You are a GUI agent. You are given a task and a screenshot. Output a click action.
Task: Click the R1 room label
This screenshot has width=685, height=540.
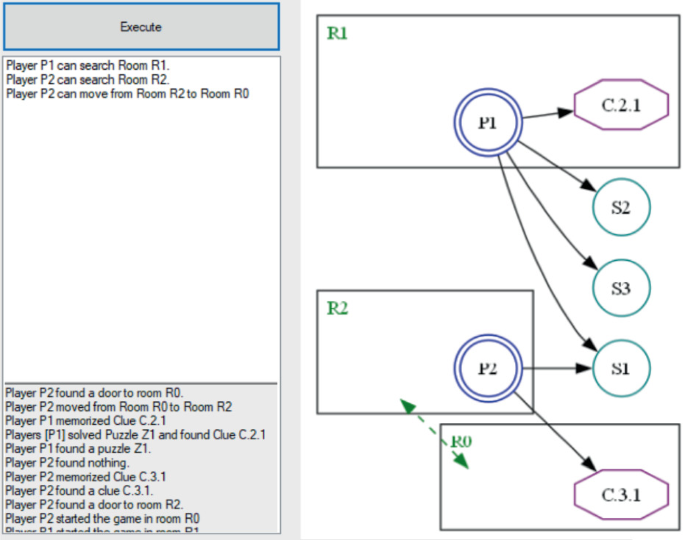pyautogui.click(x=337, y=33)
